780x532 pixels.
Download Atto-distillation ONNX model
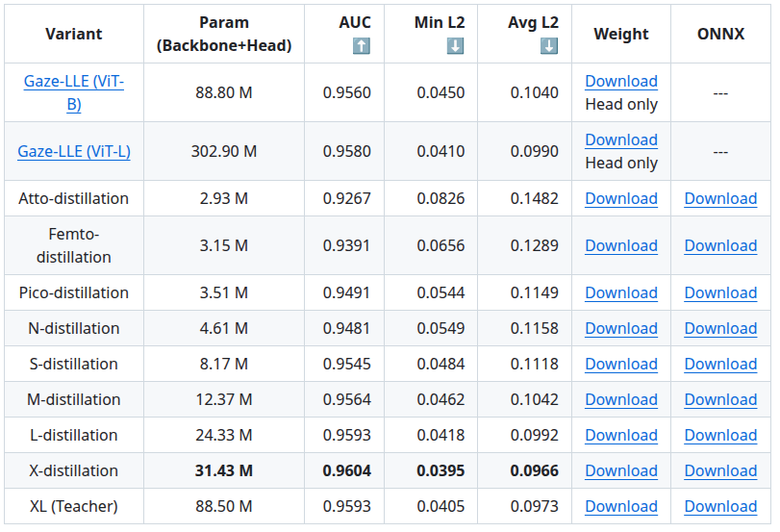720,199
